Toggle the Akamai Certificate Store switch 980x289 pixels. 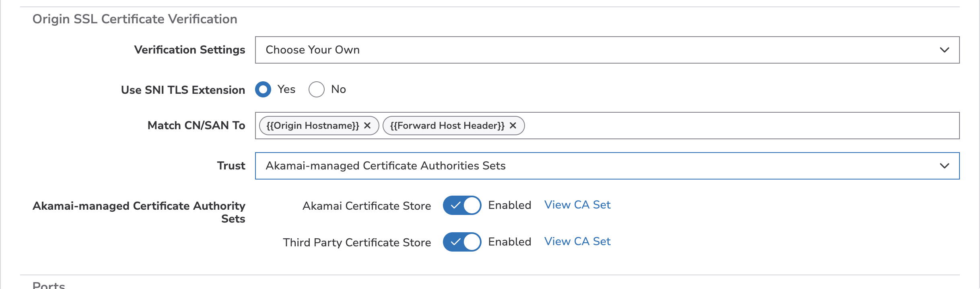462,205
